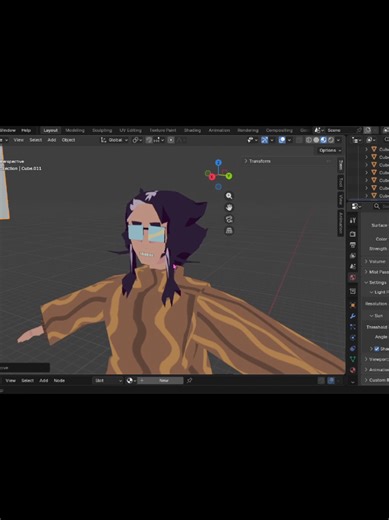Switch to the UV Editing workspace tab
This screenshot has width=389, height=520.
131,130
